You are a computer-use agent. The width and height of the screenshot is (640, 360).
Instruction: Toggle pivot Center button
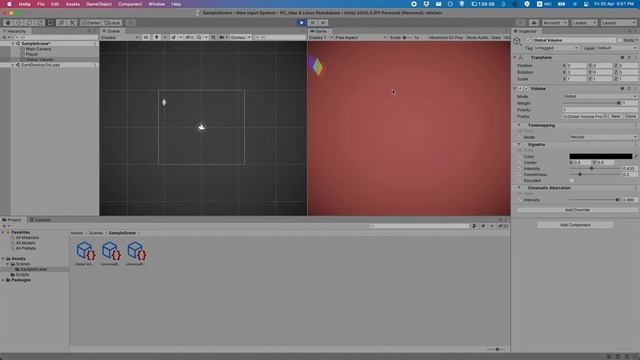[x=91, y=23]
